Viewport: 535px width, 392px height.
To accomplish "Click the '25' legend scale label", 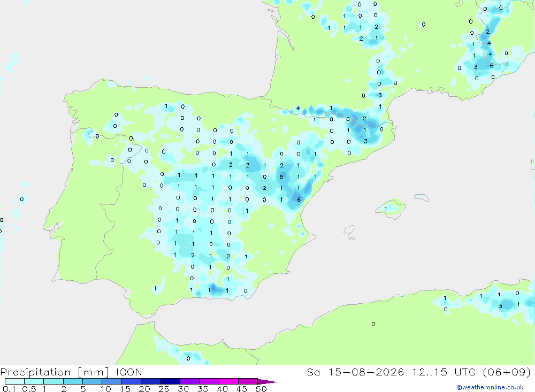I will click(164, 389).
